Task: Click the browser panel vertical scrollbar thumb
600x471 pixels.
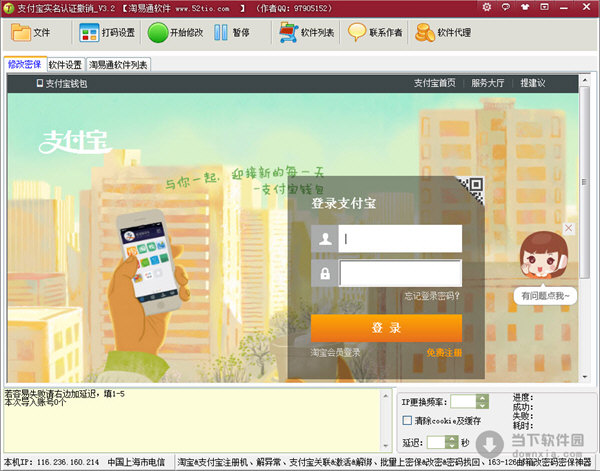Action: point(584,182)
